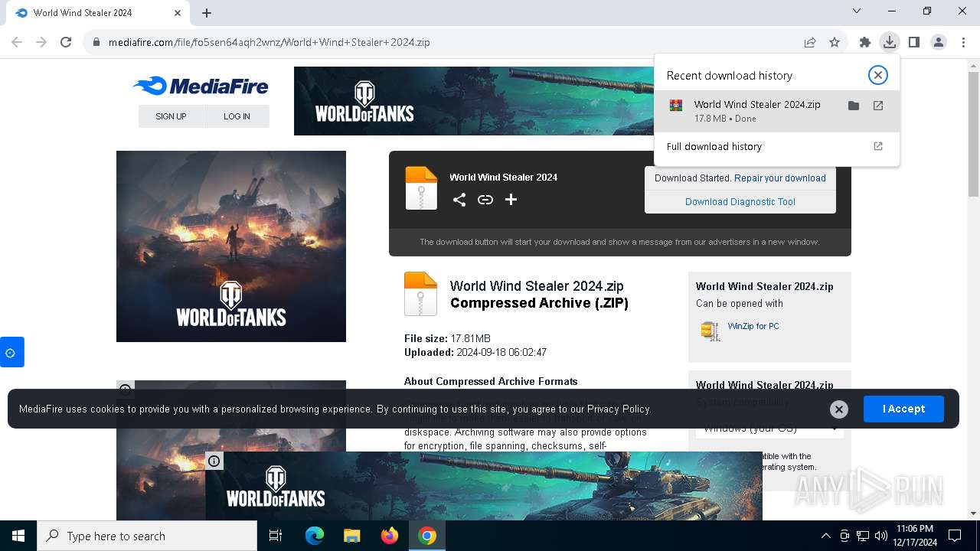
Task: Share this page via the share icon
Action: click(810, 42)
